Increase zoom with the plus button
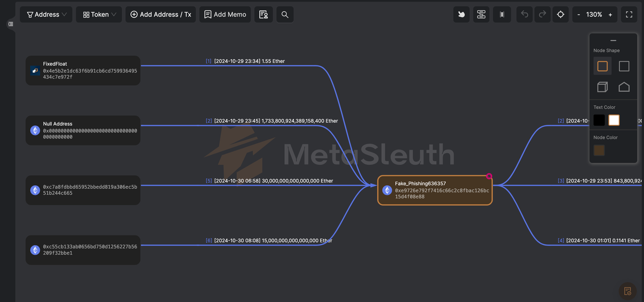Viewport: 644px width, 302px height. [610, 15]
